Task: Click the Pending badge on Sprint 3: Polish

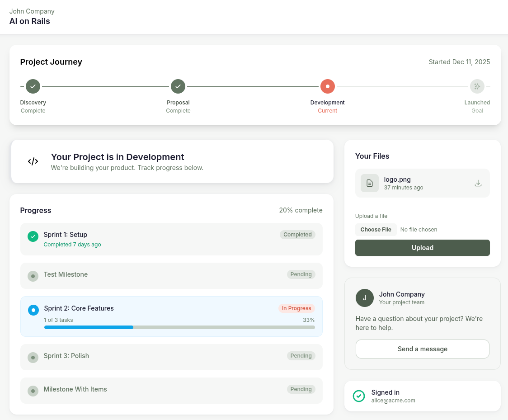Action: tap(301, 356)
